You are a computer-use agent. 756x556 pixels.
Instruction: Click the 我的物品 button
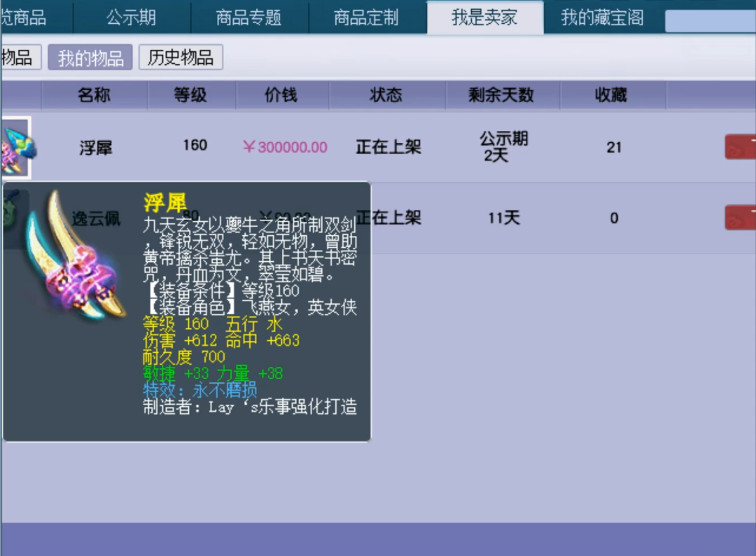90,57
